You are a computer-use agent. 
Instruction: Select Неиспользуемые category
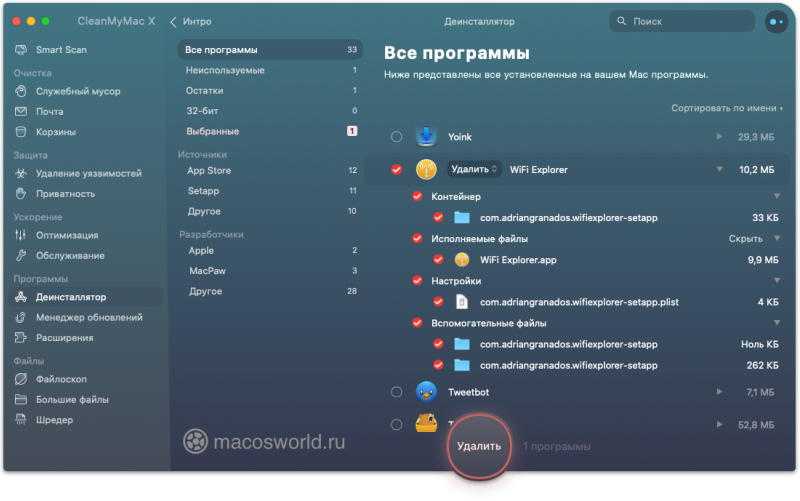[x=270, y=70]
